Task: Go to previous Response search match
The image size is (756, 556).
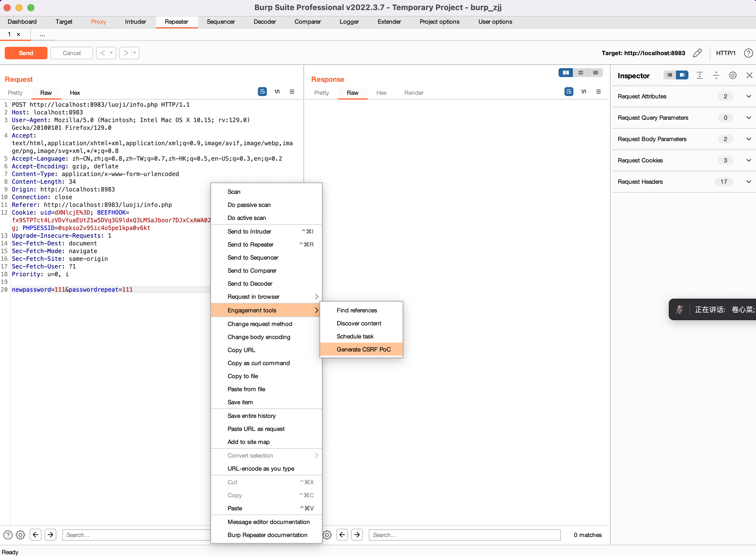Action: click(x=342, y=534)
